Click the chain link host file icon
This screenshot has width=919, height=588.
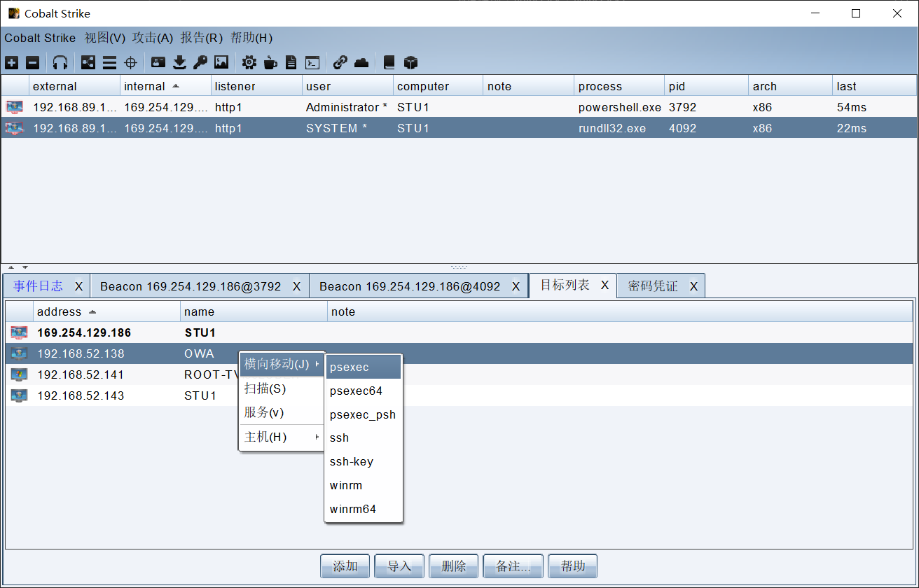coord(340,63)
